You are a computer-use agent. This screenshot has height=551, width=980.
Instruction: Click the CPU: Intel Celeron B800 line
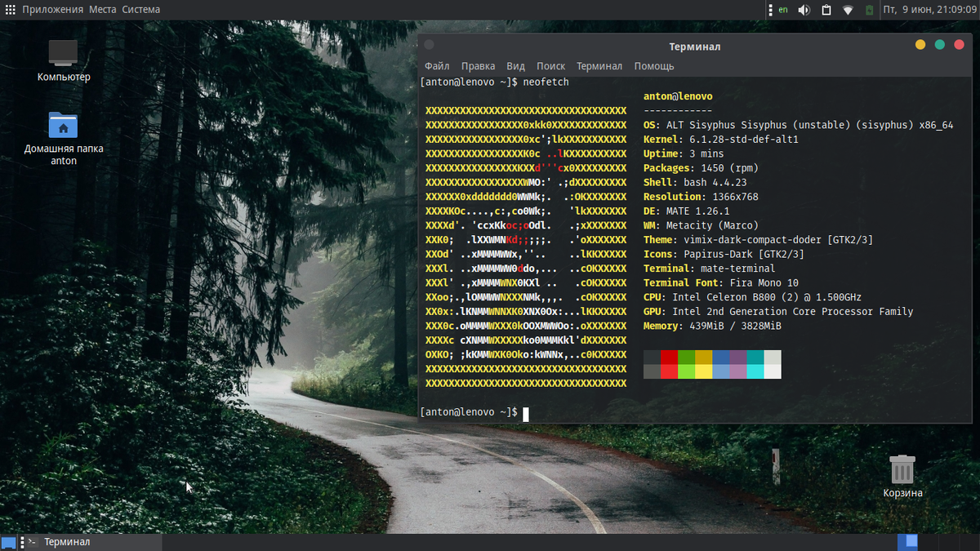pyautogui.click(x=752, y=297)
